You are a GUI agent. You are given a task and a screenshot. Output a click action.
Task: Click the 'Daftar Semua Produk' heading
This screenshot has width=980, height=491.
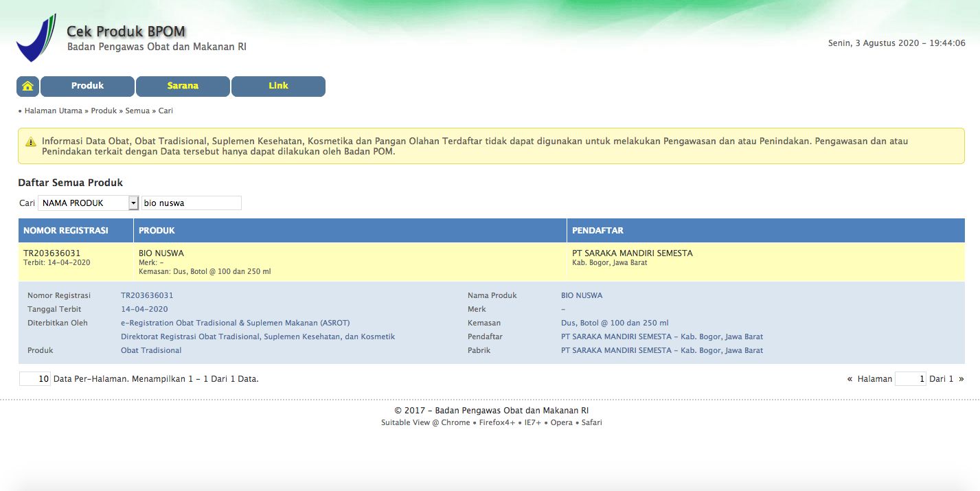(70, 183)
